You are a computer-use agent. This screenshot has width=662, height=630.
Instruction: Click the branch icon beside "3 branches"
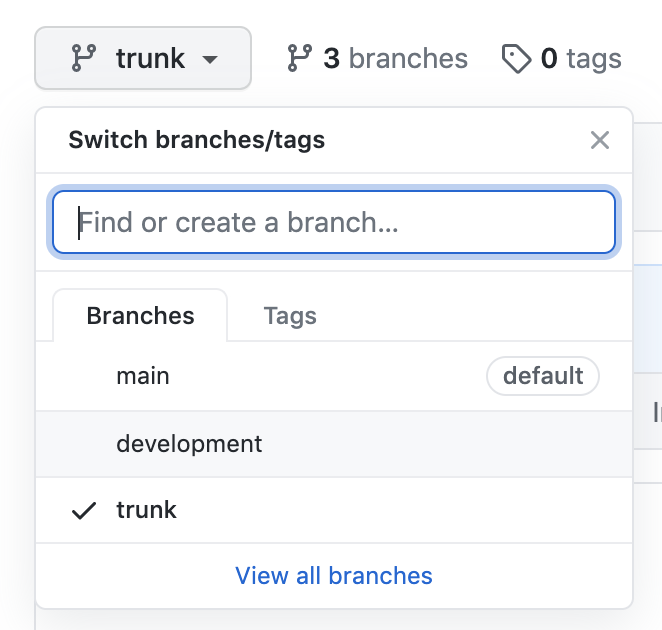tap(299, 59)
